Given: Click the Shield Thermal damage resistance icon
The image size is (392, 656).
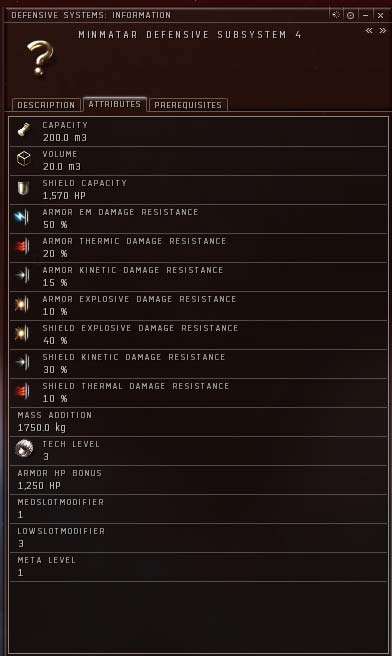Looking at the screenshot, I should click(22, 391).
